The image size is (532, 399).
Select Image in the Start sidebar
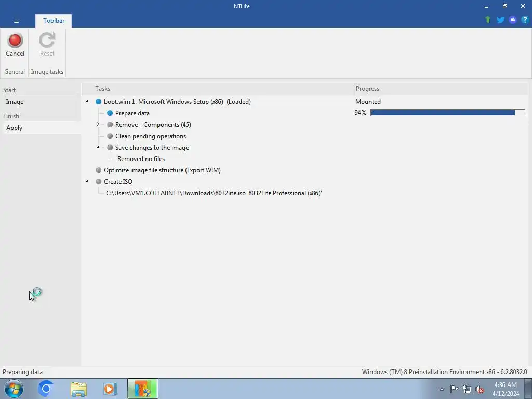click(x=15, y=102)
